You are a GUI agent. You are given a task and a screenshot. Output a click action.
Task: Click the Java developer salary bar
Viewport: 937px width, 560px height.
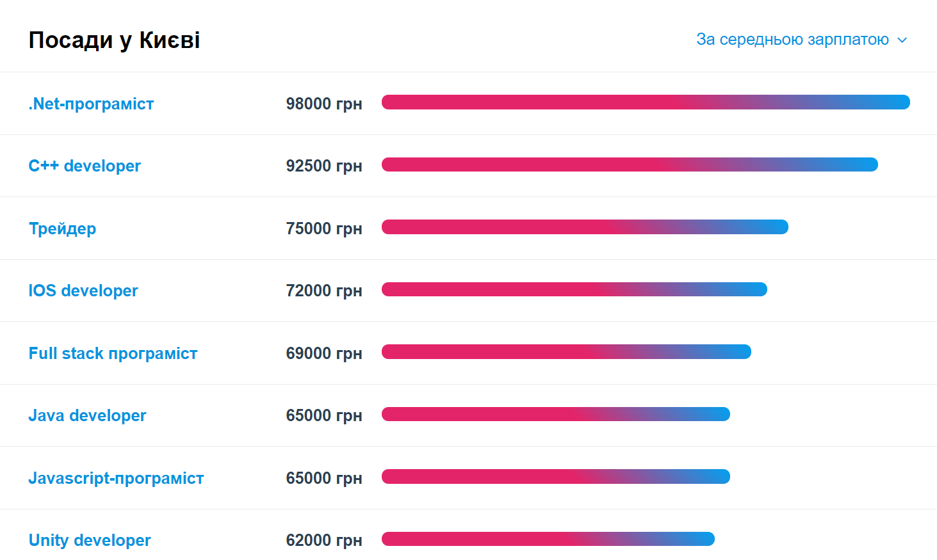556,414
